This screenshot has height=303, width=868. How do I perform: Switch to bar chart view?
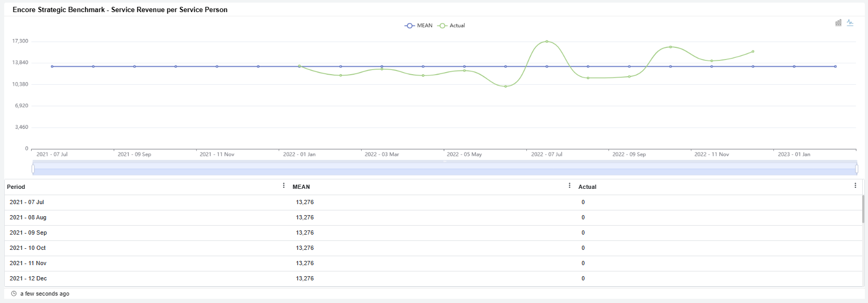point(838,23)
